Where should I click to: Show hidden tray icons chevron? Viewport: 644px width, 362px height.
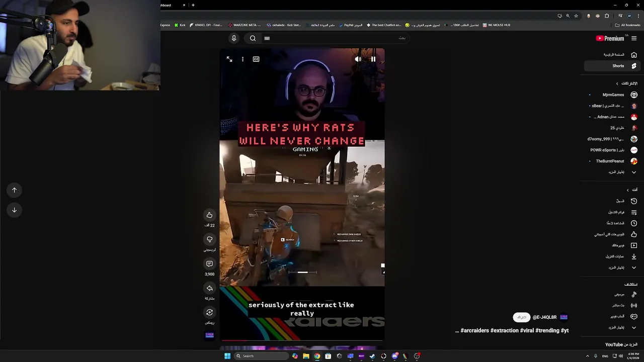(588, 356)
